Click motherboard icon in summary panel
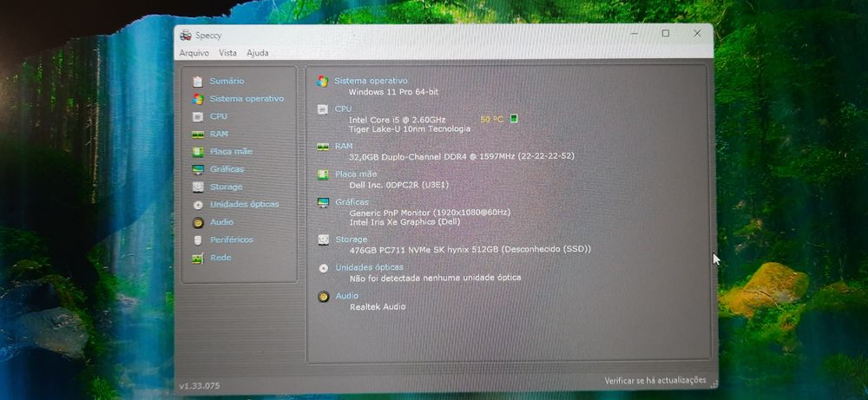 point(323,174)
